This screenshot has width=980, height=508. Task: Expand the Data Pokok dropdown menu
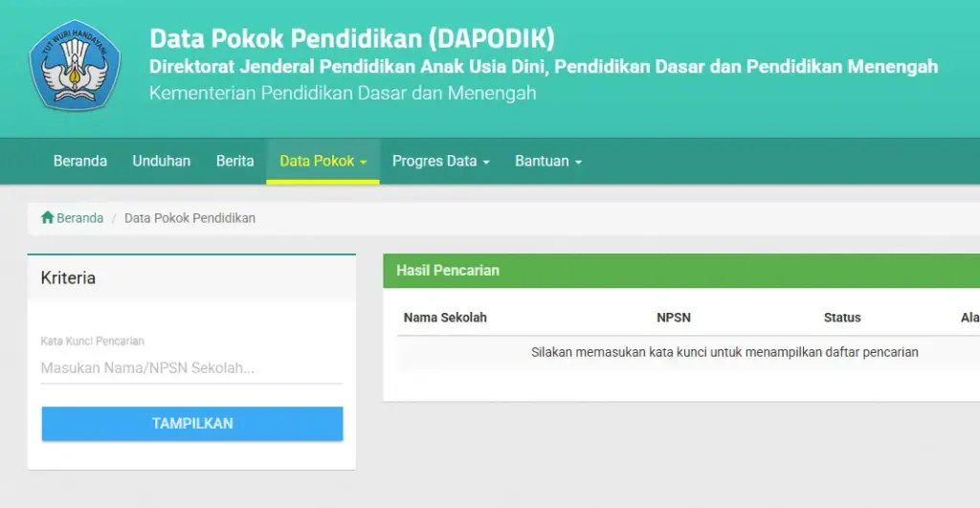323,162
